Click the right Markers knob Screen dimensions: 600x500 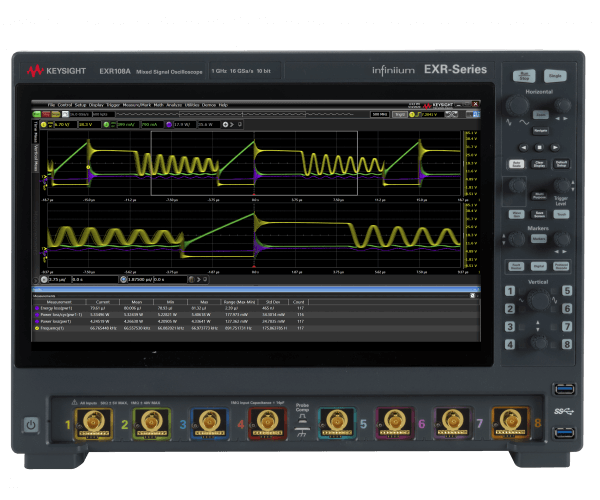562,239
